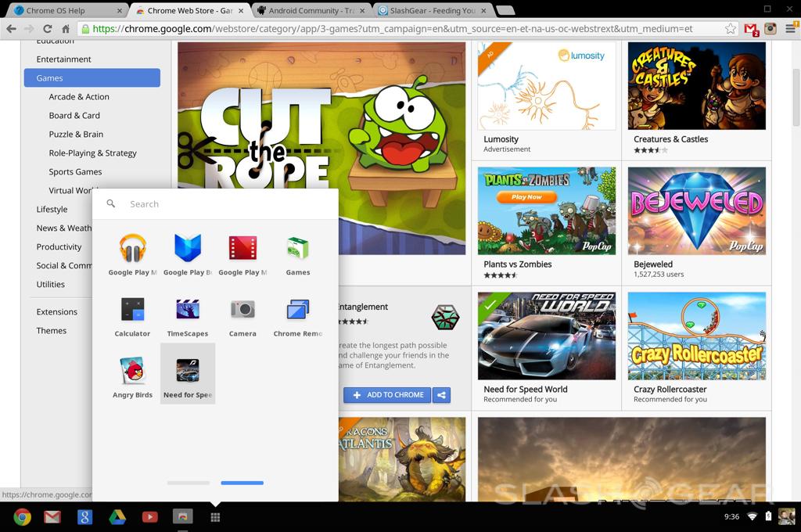Open the Chrome Remote Desktop app
Screen dimensions: 801x532
298,316
